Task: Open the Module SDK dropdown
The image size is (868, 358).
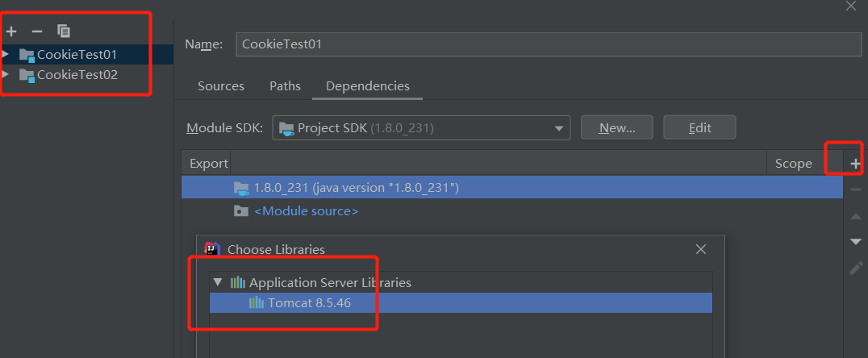Action: click(x=558, y=128)
